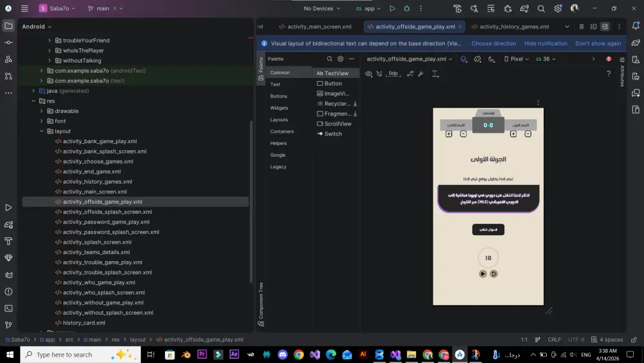Open Git tool window icon at sidebar bottom
This screenshot has height=363, width=644.
click(8, 325)
